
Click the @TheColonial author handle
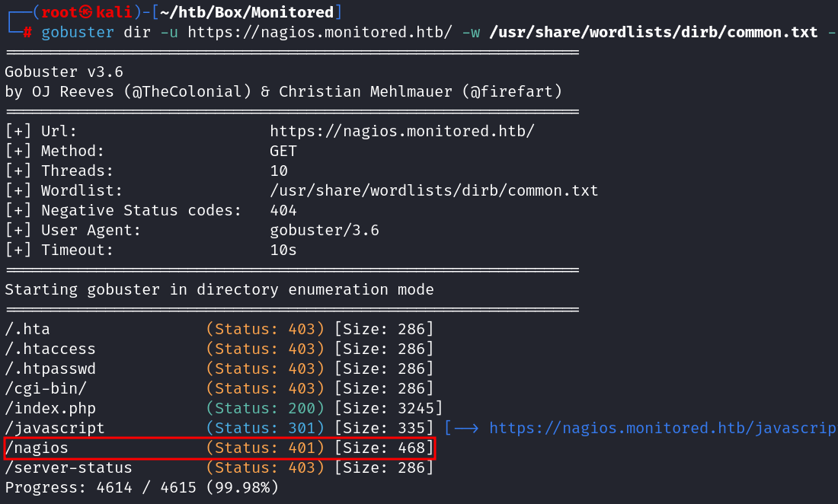click(192, 92)
